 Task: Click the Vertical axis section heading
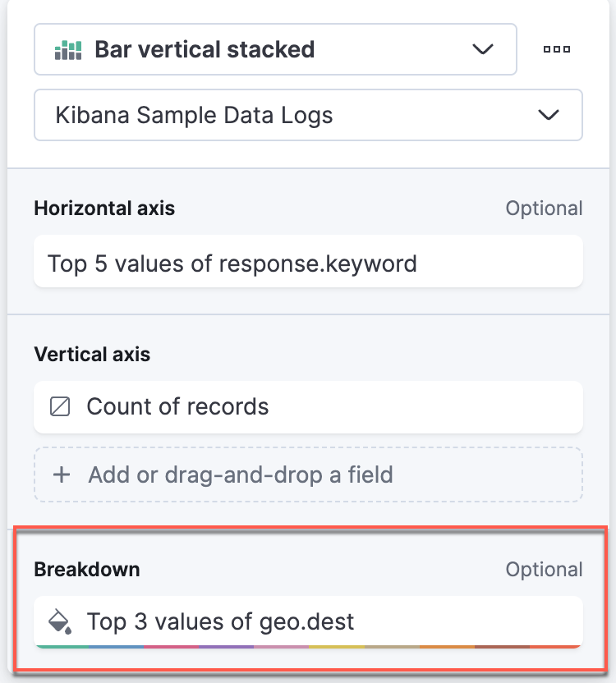(x=93, y=354)
